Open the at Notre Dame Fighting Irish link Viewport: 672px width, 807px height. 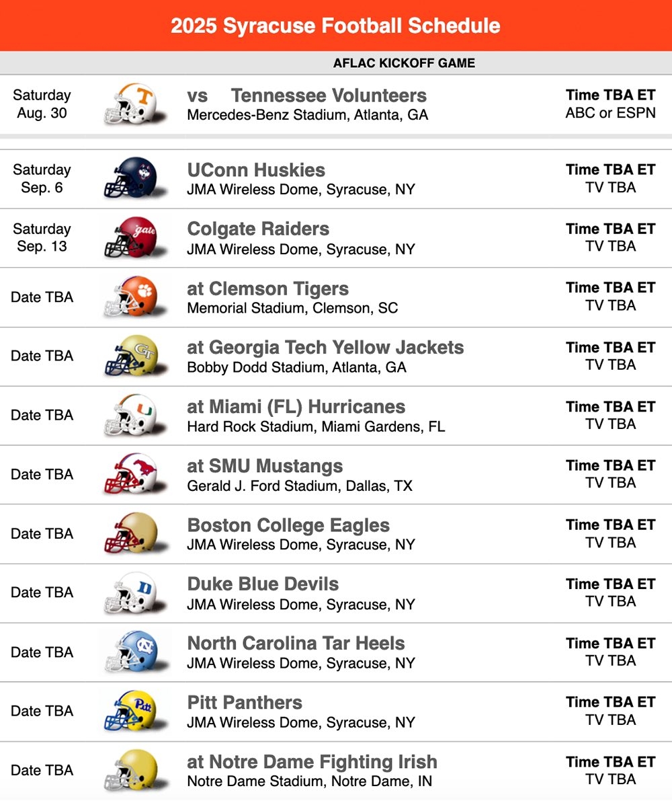click(312, 762)
